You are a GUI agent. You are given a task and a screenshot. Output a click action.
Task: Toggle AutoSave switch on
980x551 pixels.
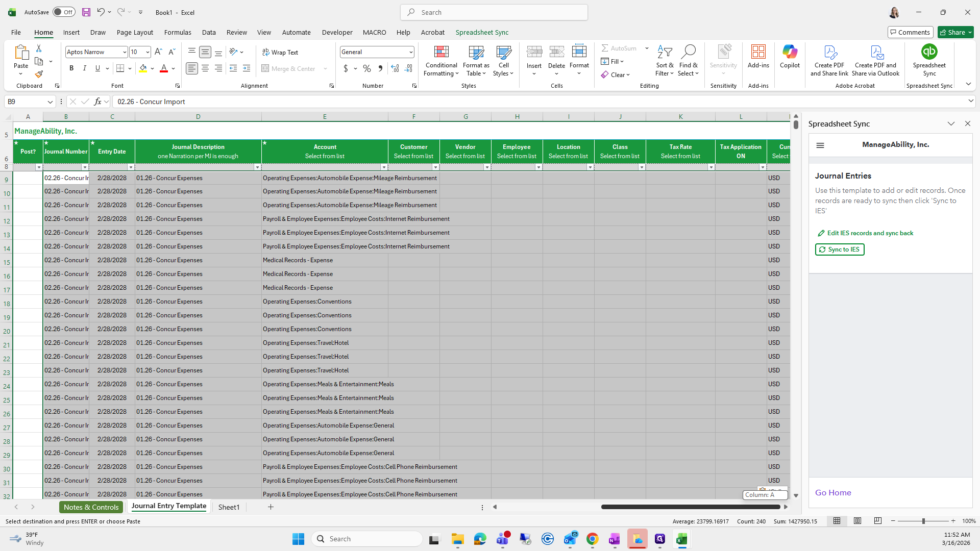click(64, 12)
